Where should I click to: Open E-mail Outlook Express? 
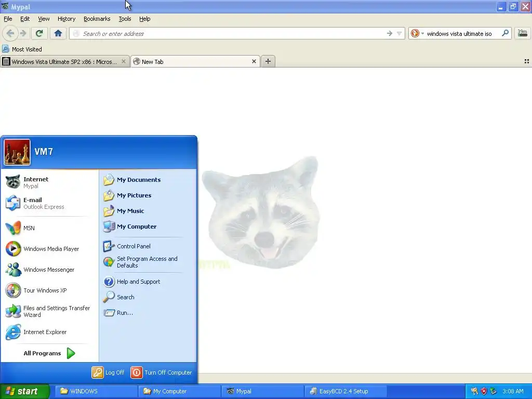[x=49, y=203]
